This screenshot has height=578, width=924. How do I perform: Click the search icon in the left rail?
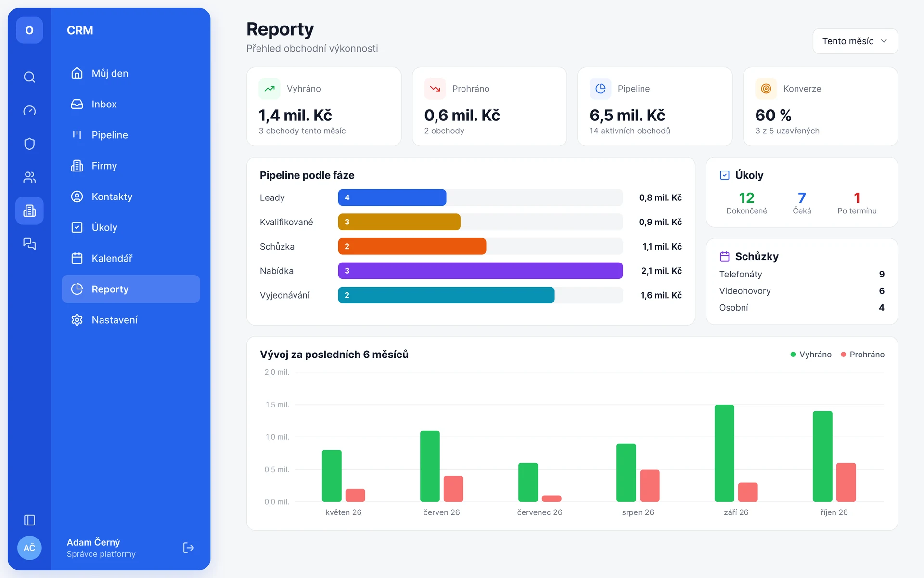(29, 77)
